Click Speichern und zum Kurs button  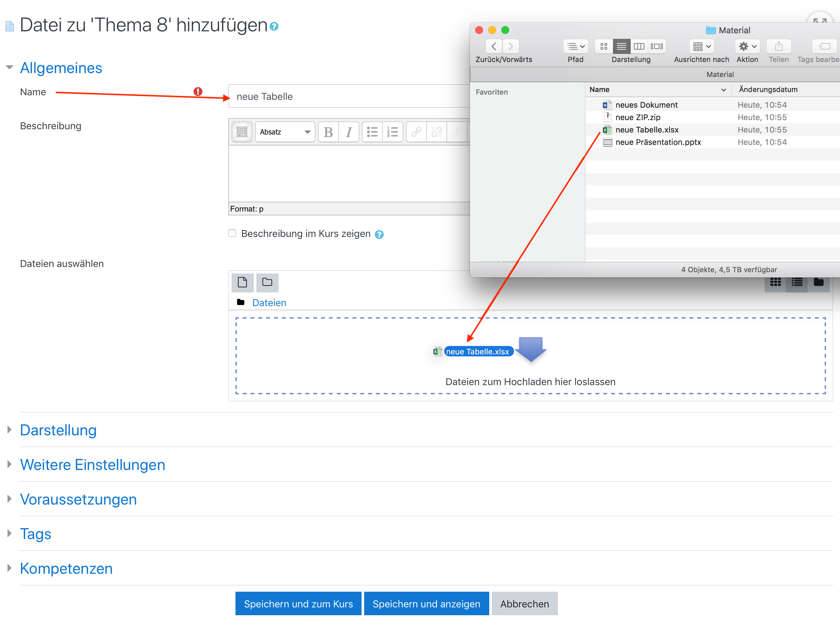click(298, 603)
